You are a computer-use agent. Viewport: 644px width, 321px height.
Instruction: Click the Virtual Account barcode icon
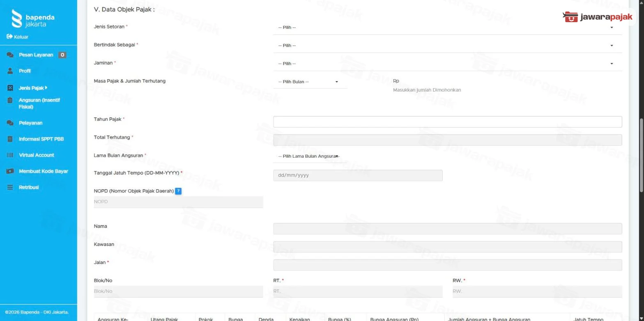pyautogui.click(x=10, y=155)
